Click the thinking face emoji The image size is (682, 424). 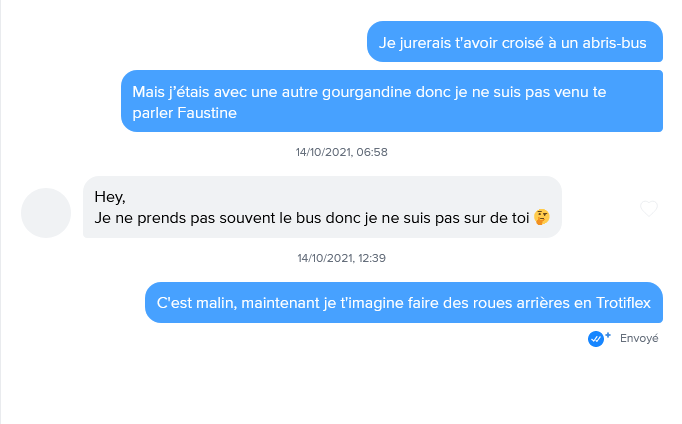tap(541, 218)
